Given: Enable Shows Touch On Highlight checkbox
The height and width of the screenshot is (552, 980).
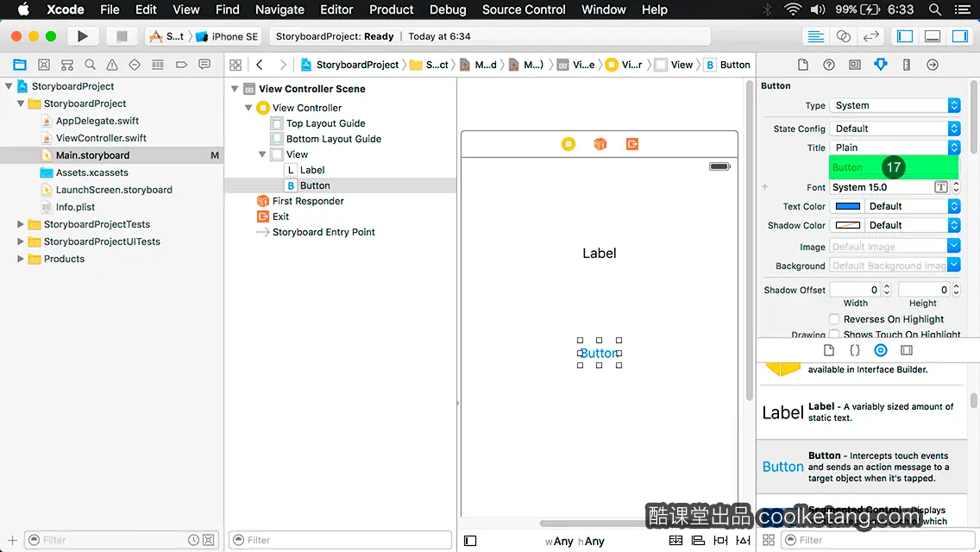Looking at the screenshot, I should [x=833, y=335].
